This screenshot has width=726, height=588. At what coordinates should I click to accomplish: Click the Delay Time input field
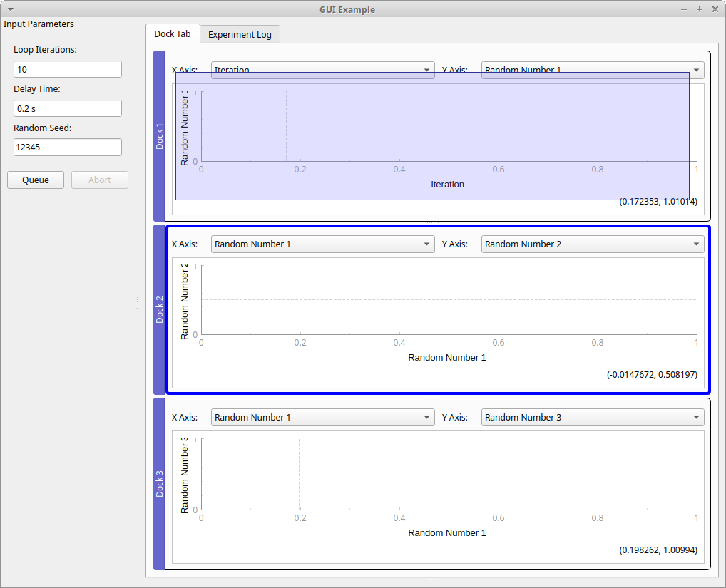(x=68, y=108)
